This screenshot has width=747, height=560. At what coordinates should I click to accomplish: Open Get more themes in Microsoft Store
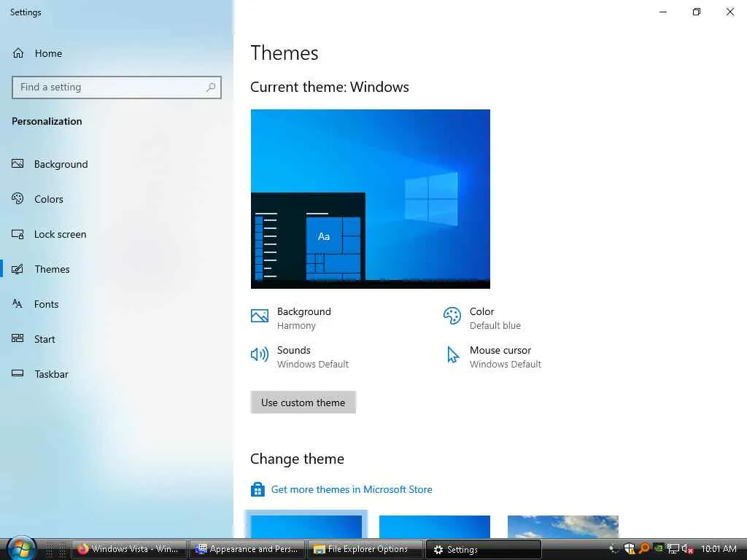[x=352, y=489]
